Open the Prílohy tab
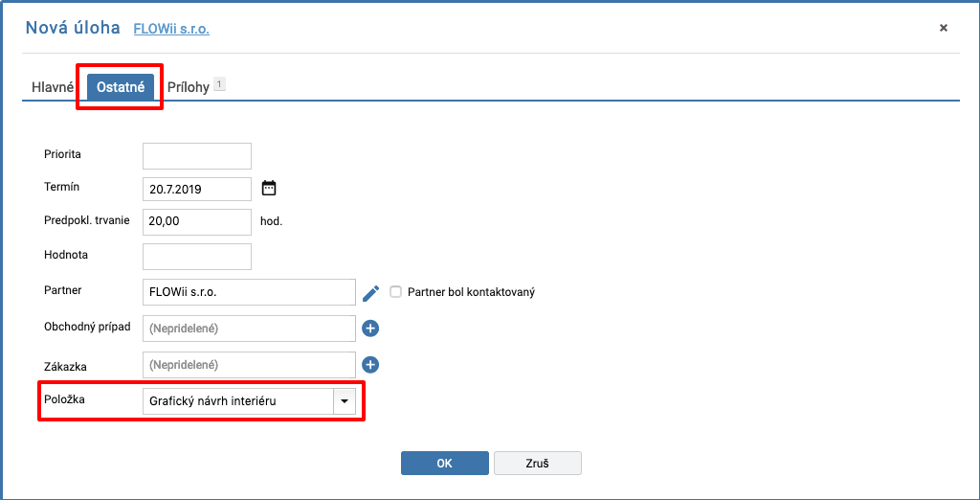 [x=189, y=87]
